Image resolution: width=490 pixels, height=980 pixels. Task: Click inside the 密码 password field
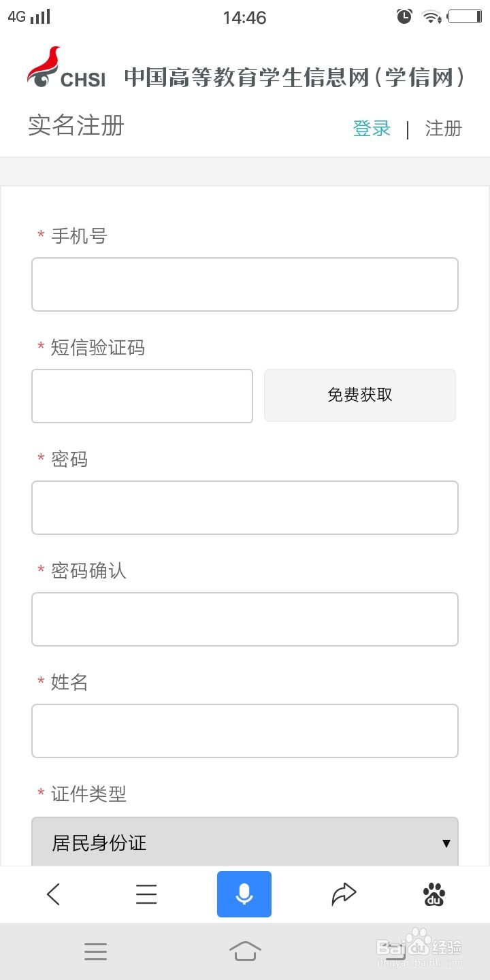tap(244, 507)
